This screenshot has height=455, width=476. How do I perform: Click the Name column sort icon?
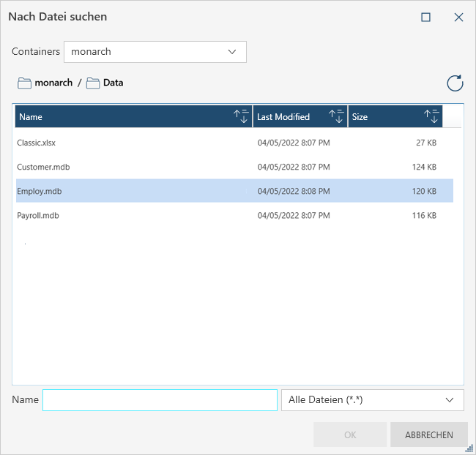[x=241, y=117]
